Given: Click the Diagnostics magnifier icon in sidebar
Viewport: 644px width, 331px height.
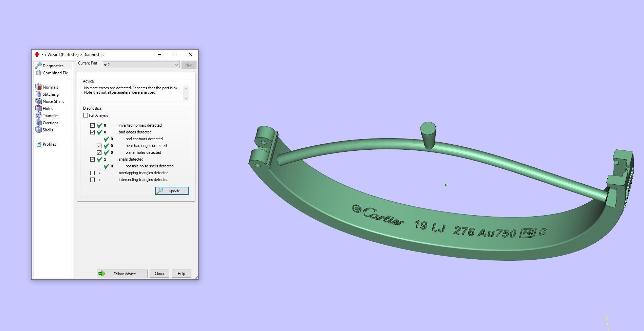Looking at the screenshot, I should coord(39,66).
